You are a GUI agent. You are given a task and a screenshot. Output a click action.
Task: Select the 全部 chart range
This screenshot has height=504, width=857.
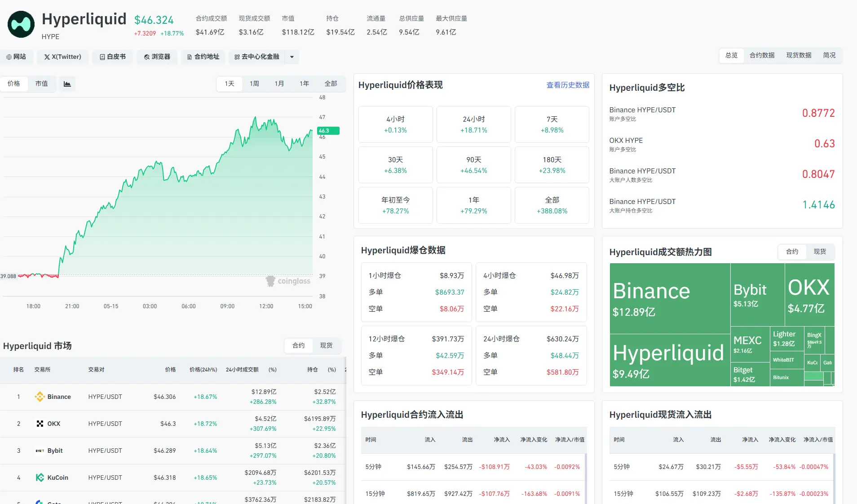(x=331, y=84)
